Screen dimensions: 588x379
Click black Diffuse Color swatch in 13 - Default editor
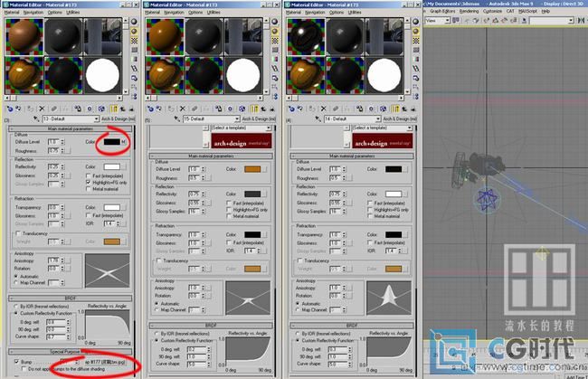[112, 142]
